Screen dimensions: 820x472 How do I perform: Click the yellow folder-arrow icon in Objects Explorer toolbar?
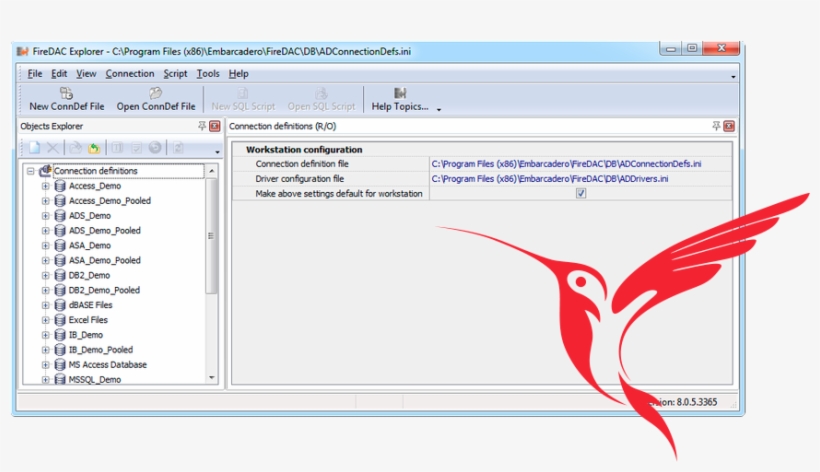94,148
